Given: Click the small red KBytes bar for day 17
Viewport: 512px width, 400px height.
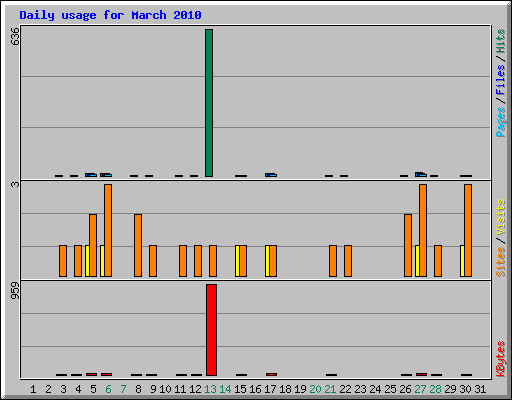Looking at the screenshot, I should point(271,374).
